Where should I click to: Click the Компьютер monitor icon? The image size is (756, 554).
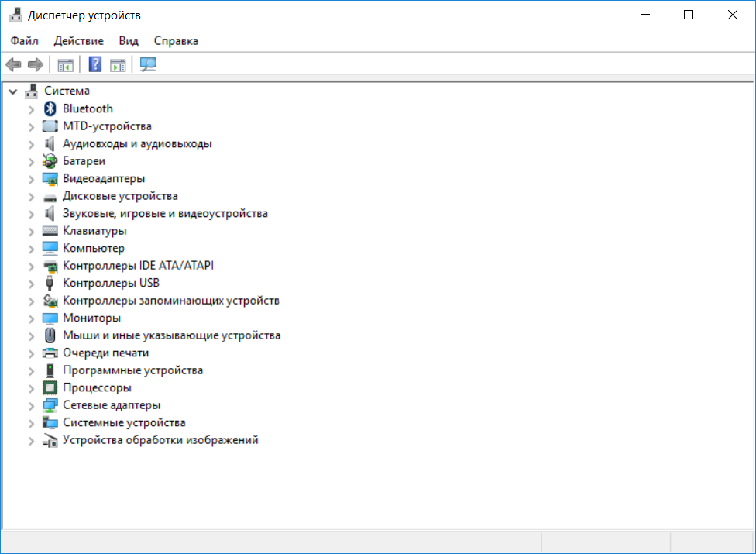point(50,248)
